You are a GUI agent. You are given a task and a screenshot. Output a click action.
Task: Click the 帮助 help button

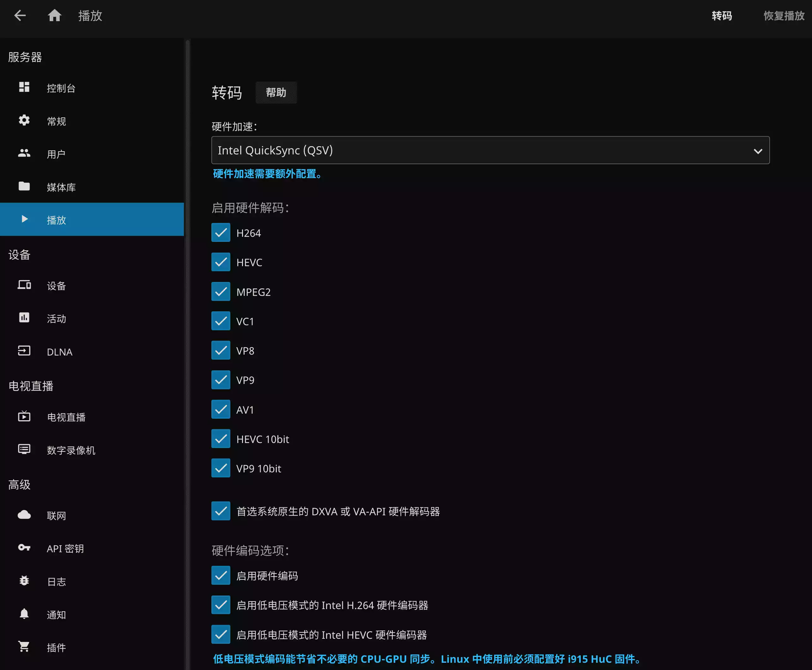[276, 93]
